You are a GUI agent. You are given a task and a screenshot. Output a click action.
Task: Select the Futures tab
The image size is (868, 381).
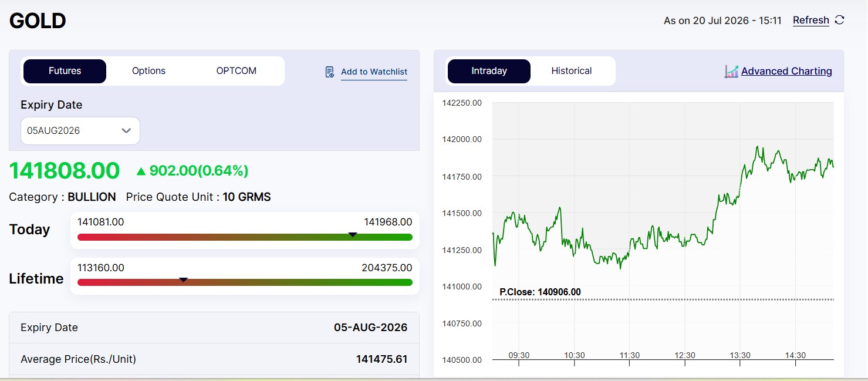pyautogui.click(x=65, y=71)
